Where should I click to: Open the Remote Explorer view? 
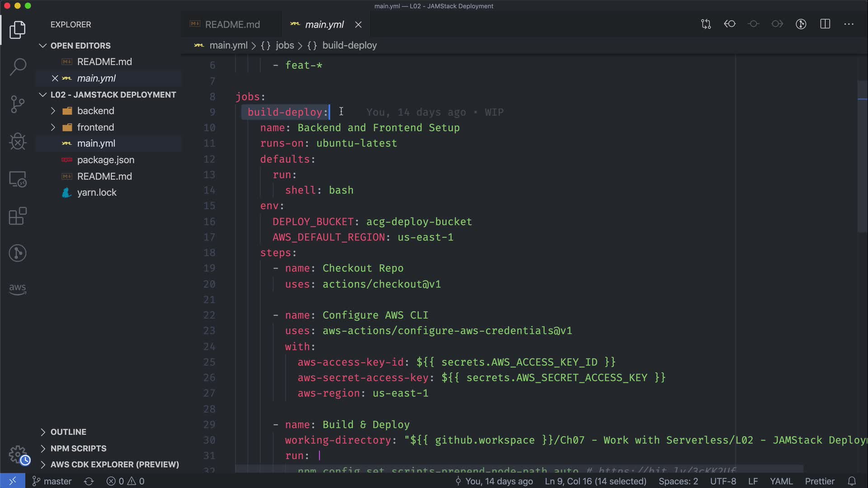click(18, 179)
